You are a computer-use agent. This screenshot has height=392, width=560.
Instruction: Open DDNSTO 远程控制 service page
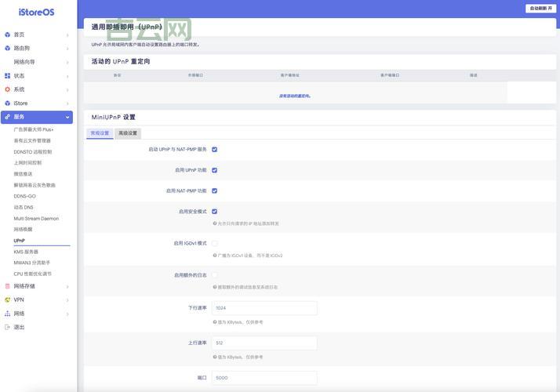coord(33,152)
